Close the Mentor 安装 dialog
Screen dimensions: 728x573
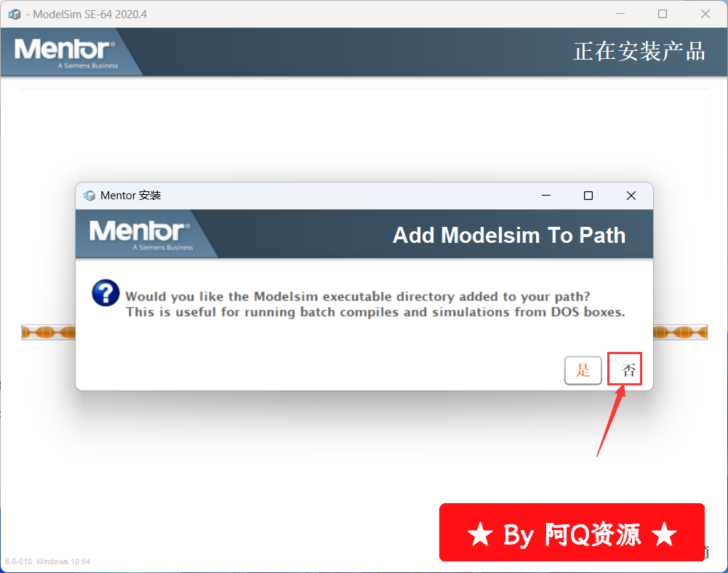coord(631,196)
